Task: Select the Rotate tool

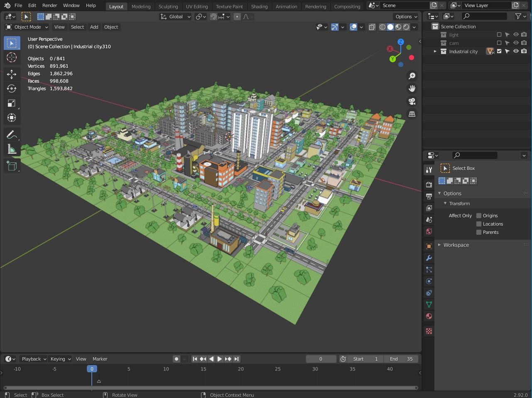Action: (12, 88)
